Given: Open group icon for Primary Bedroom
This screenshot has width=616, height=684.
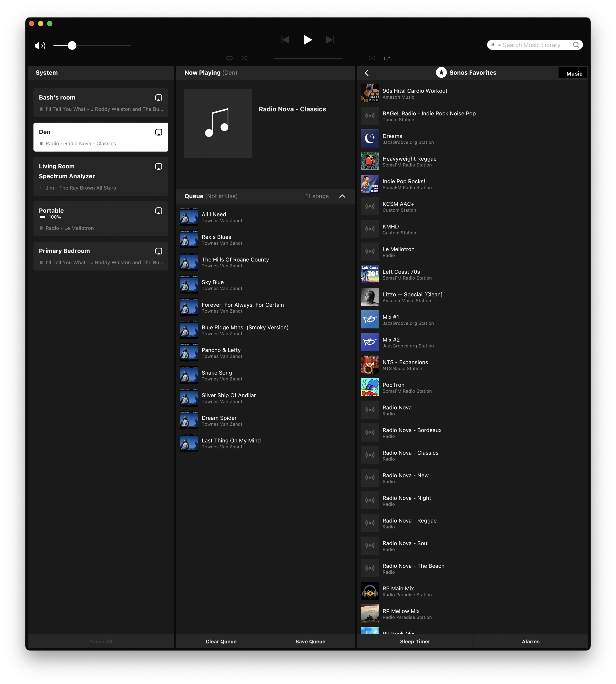Looking at the screenshot, I should (158, 251).
